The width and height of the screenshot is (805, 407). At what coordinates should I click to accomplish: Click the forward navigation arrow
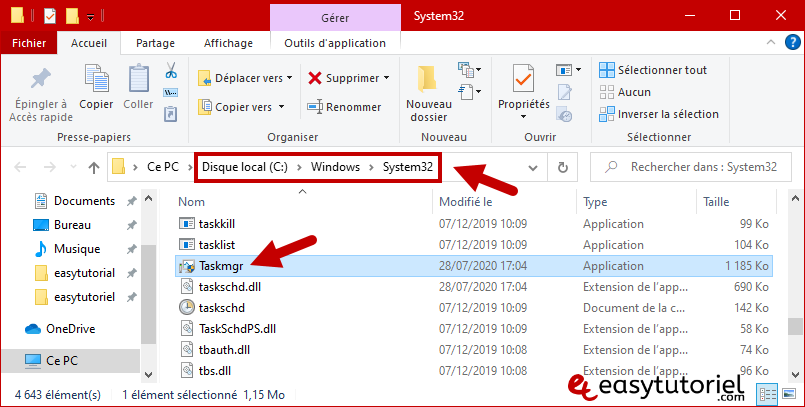49,167
